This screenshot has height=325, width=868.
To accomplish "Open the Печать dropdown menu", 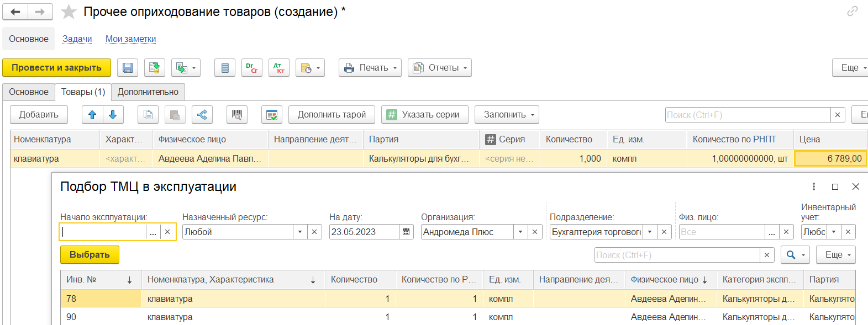I will (370, 68).
